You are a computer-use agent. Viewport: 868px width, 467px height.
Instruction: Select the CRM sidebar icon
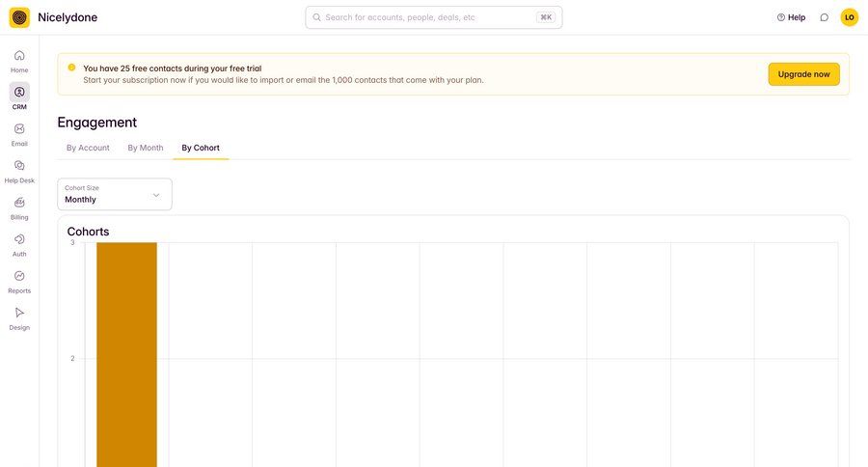point(19,93)
